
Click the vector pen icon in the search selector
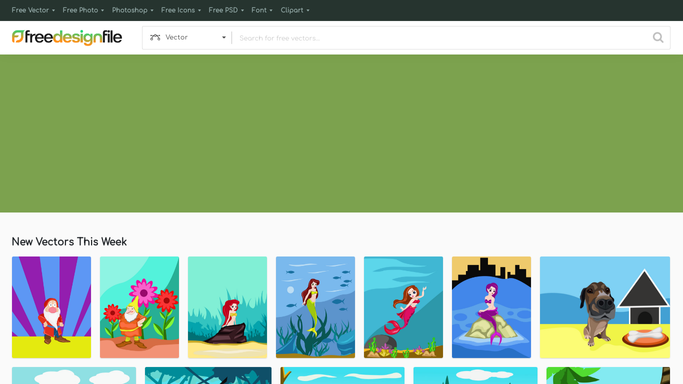pyautogui.click(x=155, y=37)
